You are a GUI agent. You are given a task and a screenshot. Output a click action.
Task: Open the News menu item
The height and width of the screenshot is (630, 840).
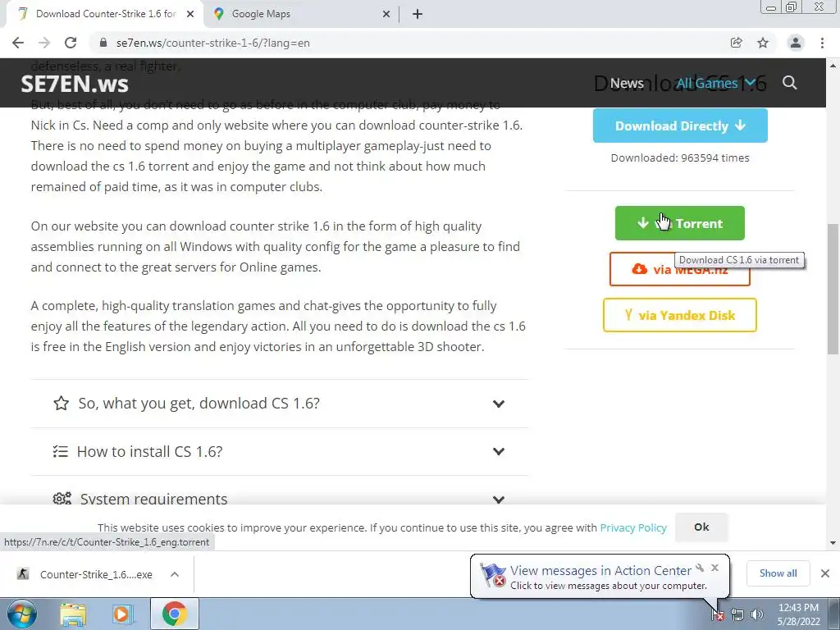(x=627, y=83)
